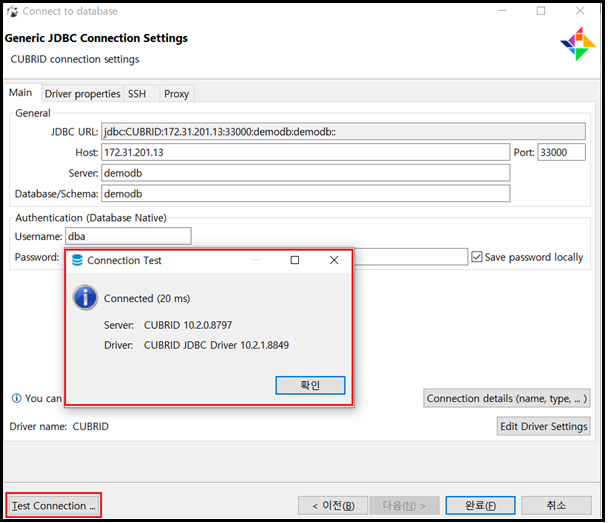Click 'Generic JDBC Connection Settings' heading
Image resolution: width=608 pixels, height=523 pixels.
point(96,38)
